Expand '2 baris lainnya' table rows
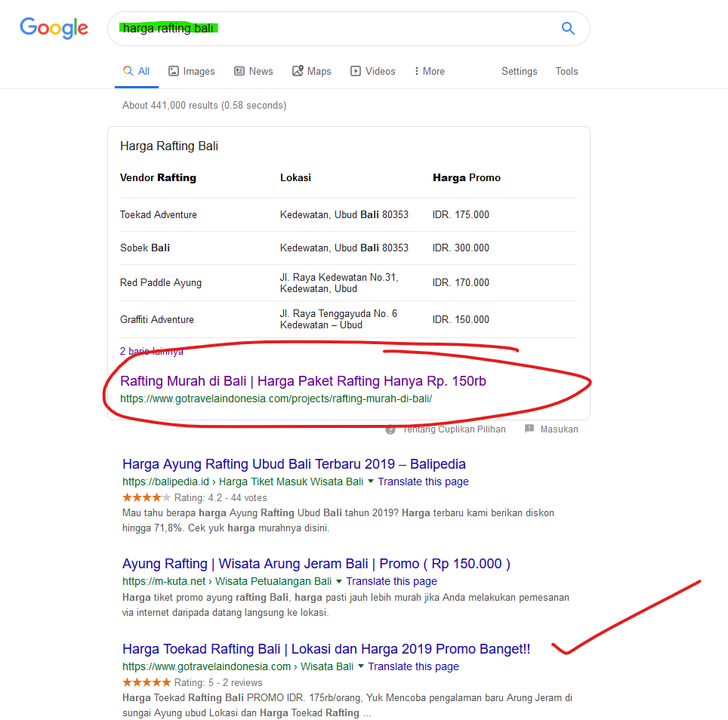Viewport: 728px width, 720px height. [x=152, y=351]
